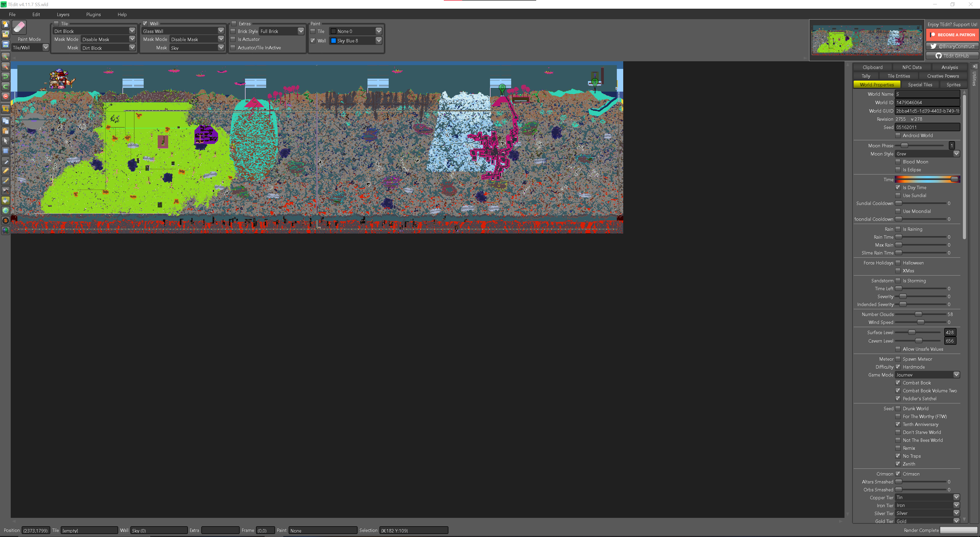This screenshot has width=980, height=537.
Task: Expand the Moon Style dropdown
Action: pos(957,154)
